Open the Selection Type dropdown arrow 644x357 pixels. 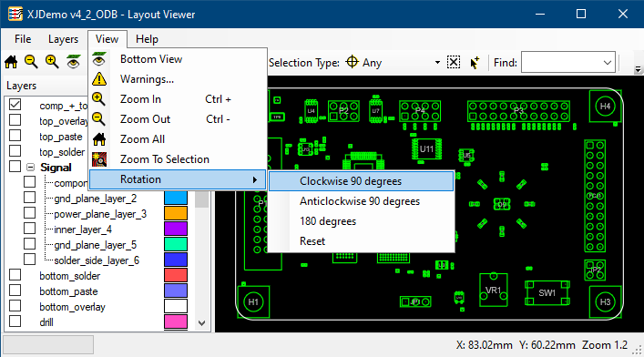click(x=437, y=63)
